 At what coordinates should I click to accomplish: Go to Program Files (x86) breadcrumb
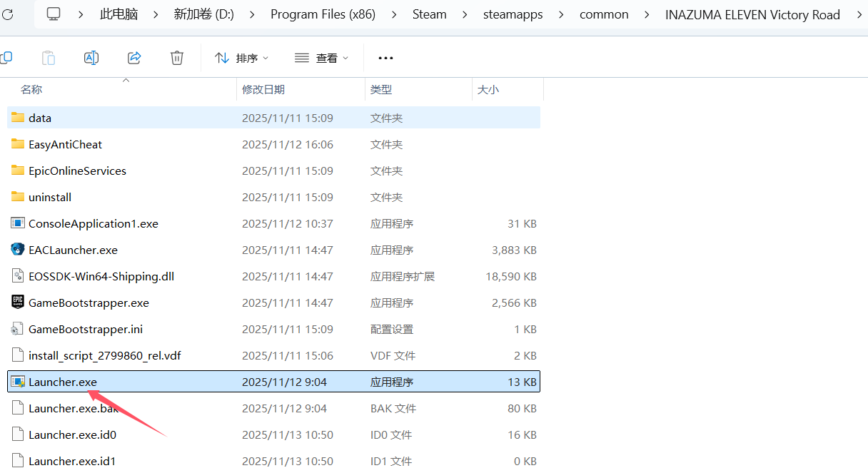[x=323, y=14]
